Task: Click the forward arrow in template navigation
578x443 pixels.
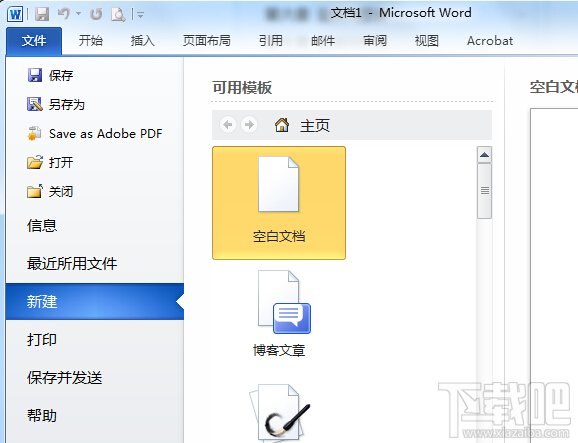Action: [x=249, y=125]
